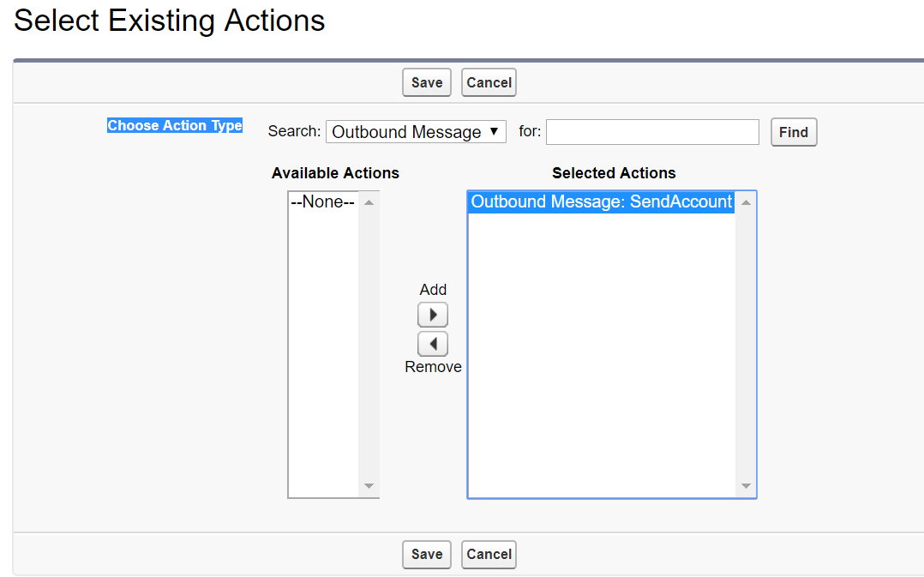Click the Add right-arrow icon
Image resolution: width=924 pixels, height=577 pixels.
tap(433, 315)
